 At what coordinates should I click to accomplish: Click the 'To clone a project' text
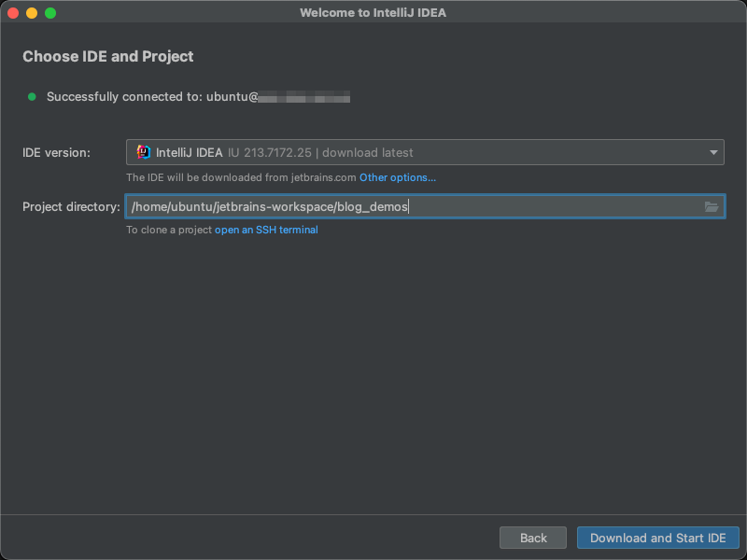169,230
